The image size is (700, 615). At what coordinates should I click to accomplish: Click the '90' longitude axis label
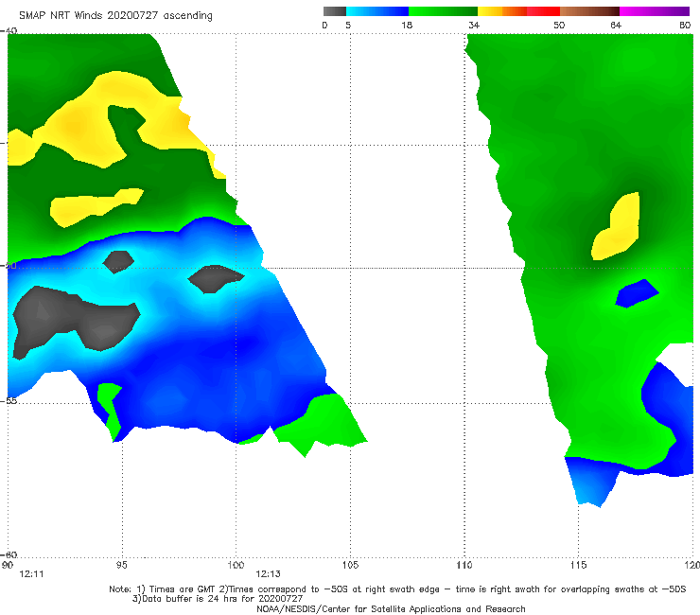coord(8,566)
